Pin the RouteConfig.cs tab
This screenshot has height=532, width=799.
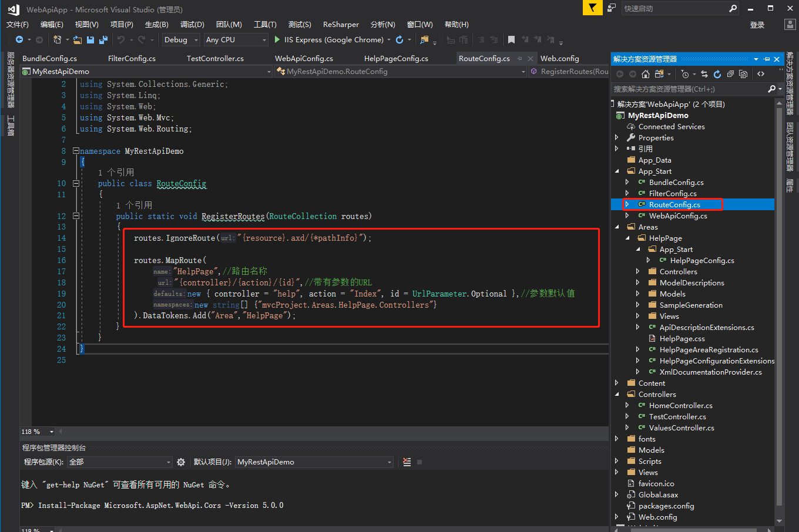(x=520, y=59)
